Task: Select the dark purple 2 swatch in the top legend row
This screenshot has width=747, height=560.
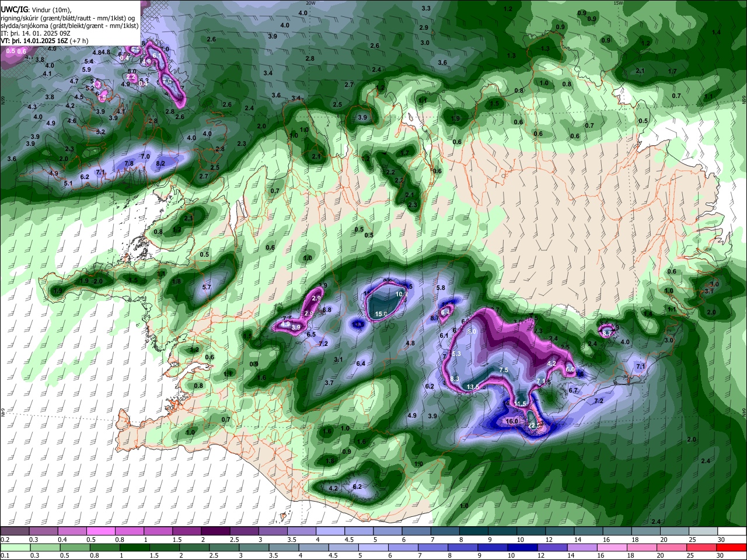Action: [215, 531]
